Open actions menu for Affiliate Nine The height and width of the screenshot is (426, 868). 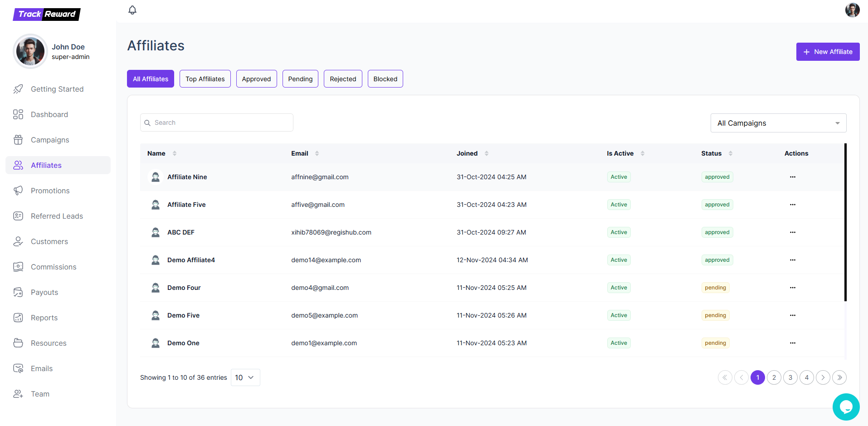[793, 177]
